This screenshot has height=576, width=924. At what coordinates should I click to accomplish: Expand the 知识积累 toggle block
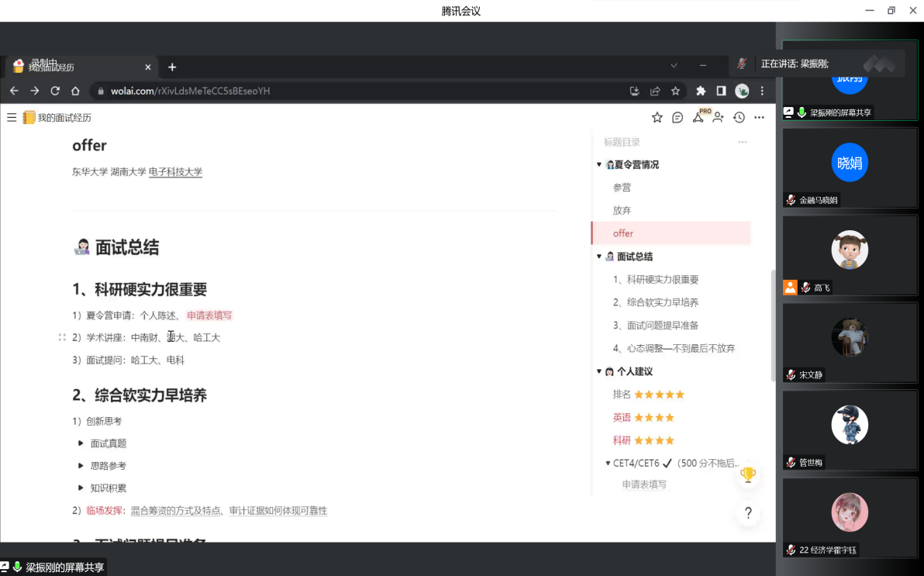tap(81, 488)
